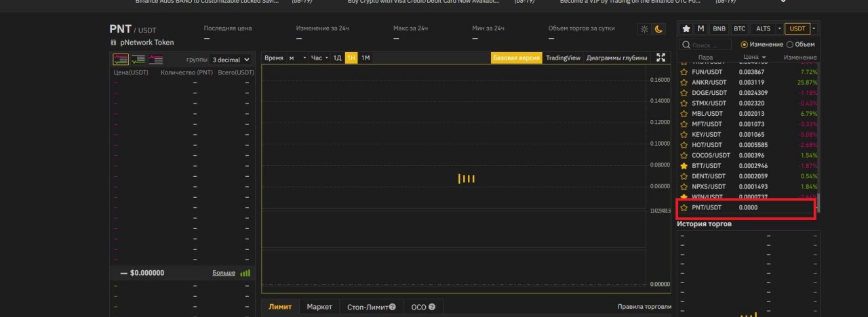Set chart interval to 1М
The image size is (868, 317).
point(366,58)
